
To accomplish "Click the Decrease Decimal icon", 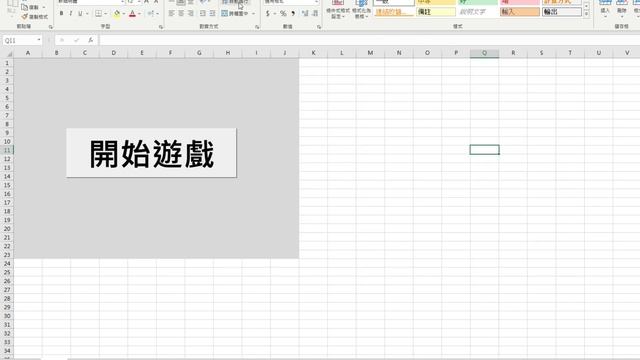I will tap(315, 13).
